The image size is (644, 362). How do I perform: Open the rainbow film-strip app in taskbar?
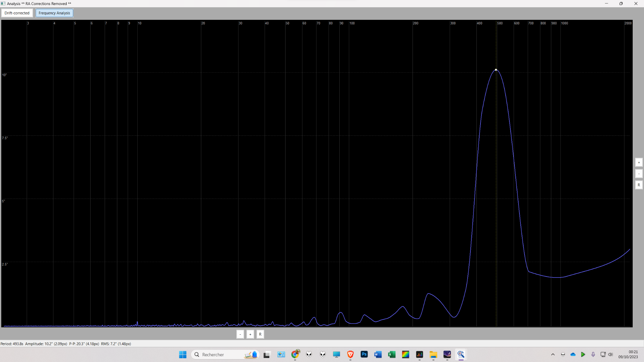(406, 354)
